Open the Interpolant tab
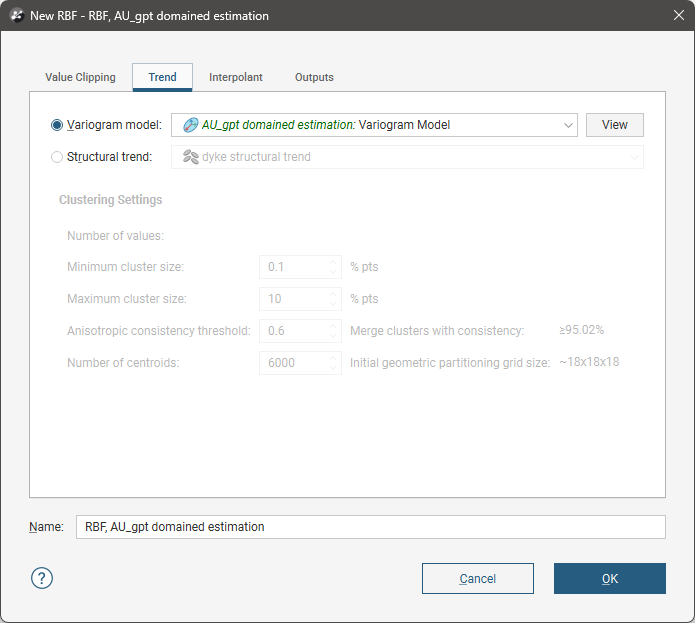The height and width of the screenshot is (623, 695). click(x=235, y=77)
